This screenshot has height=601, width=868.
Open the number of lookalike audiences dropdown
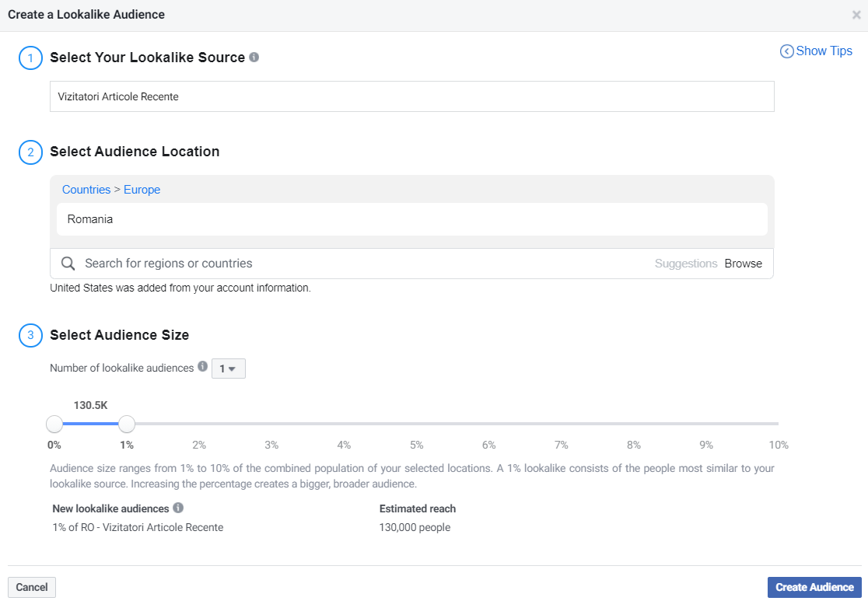pos(228,369)
